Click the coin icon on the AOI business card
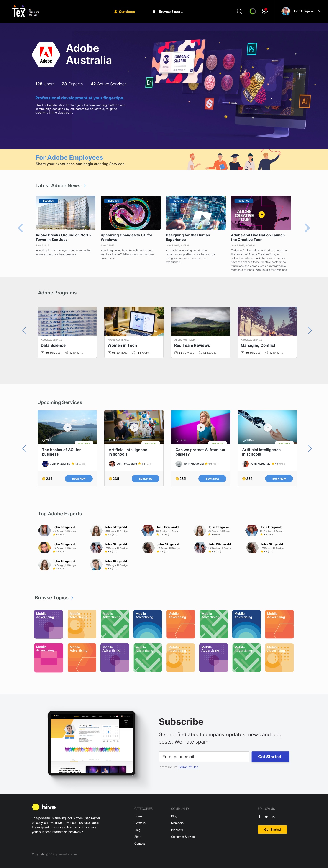This screenshot has width=328, height=868. click(x=44, y=478)
